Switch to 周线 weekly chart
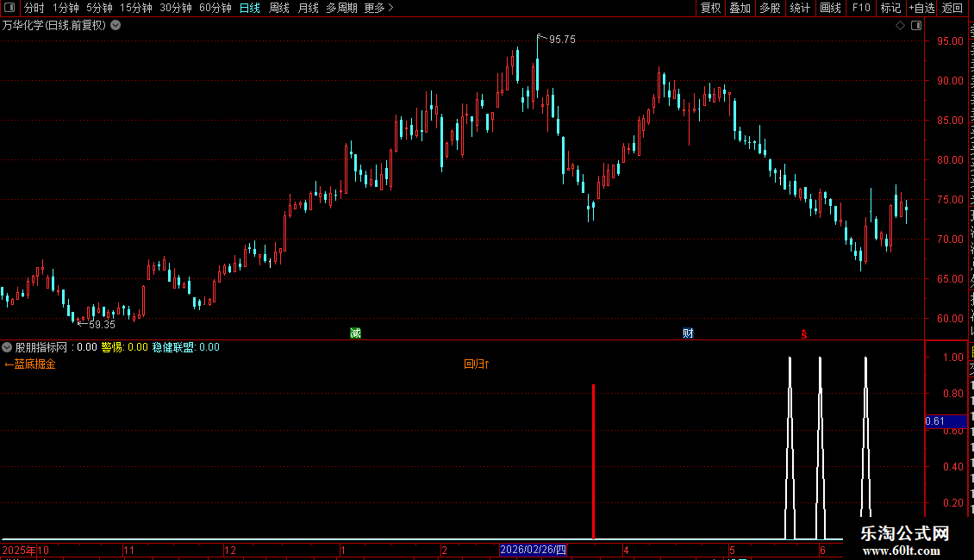 [279, 8]
